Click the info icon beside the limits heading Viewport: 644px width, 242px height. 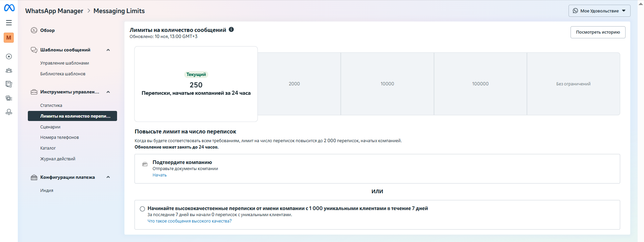[x=231, y=30]
